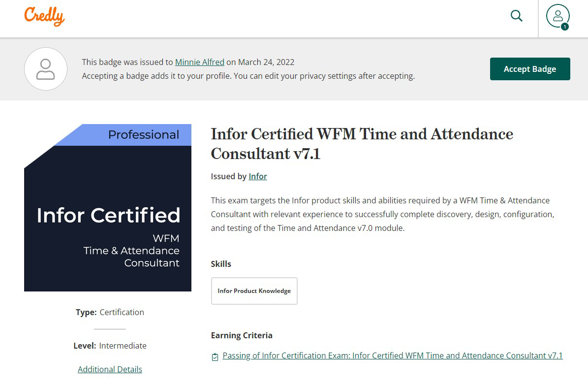Click the recipient avatar placeholder
This screenshot has height=387, width=588.
coord(46,69)
